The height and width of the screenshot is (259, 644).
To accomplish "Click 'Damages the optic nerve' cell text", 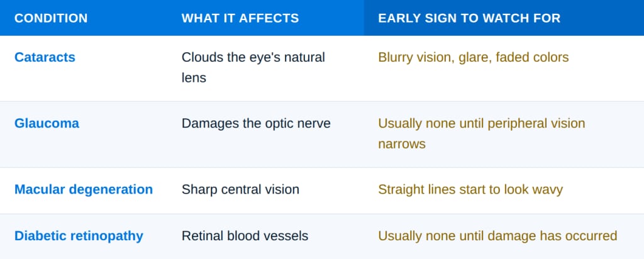I will click(x=256, y=124).
